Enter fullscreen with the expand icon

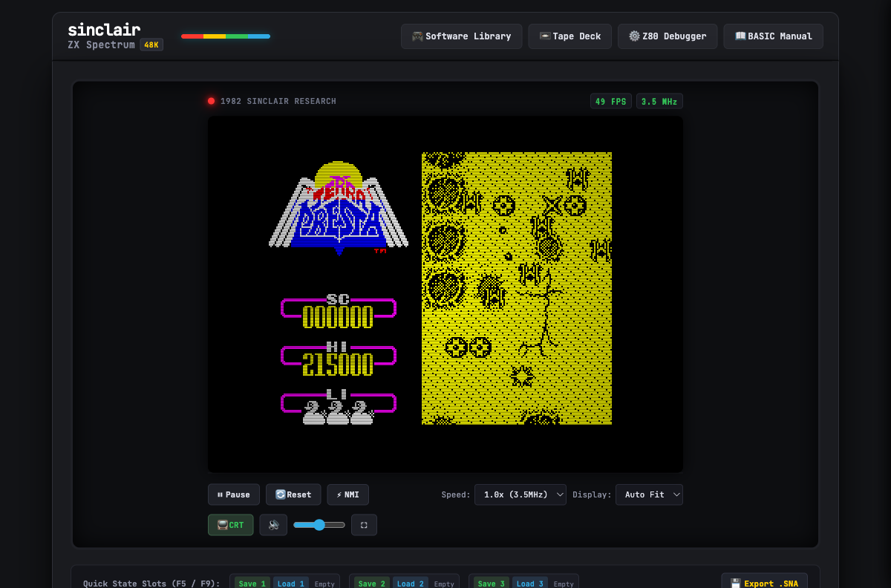[364, 525]
